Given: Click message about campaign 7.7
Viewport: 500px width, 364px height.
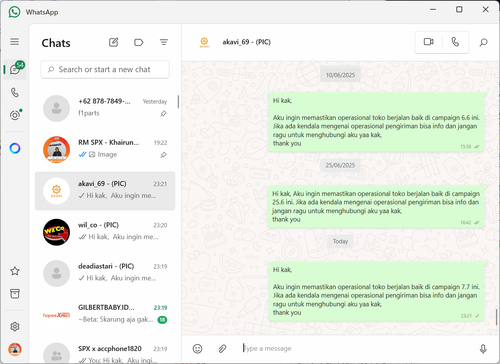Looking at the screenshot, I should point(376,291).
